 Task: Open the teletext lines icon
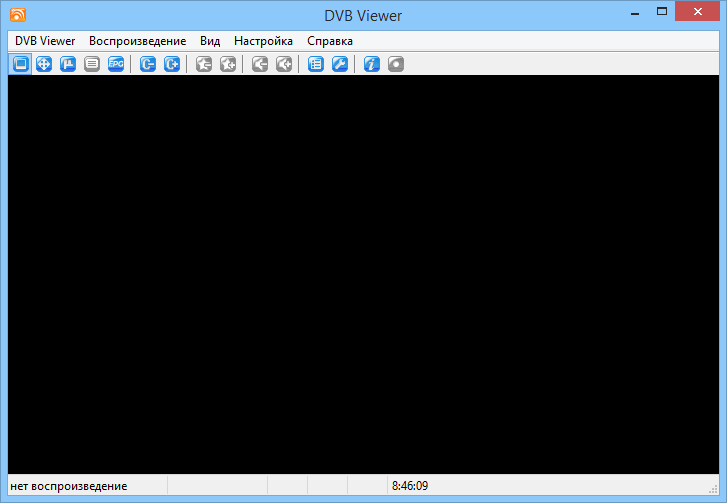point(92,64)
